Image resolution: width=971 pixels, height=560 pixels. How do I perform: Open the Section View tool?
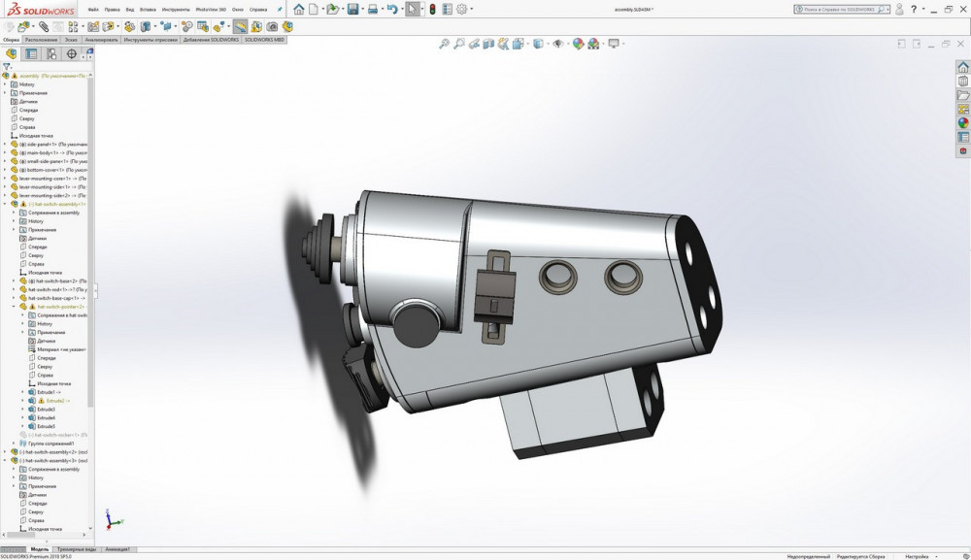tap(489, 44)
